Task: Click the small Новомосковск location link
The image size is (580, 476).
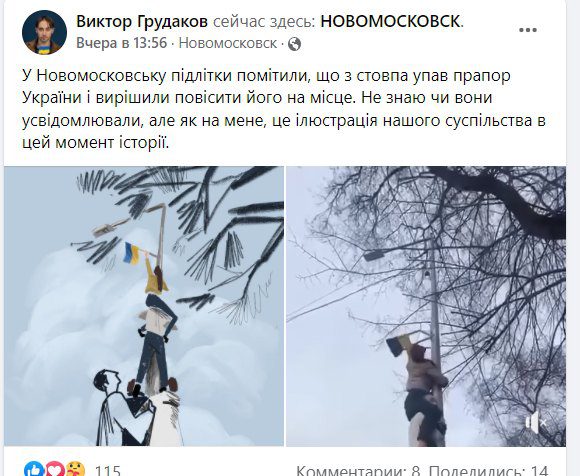Action: point(228,43)
